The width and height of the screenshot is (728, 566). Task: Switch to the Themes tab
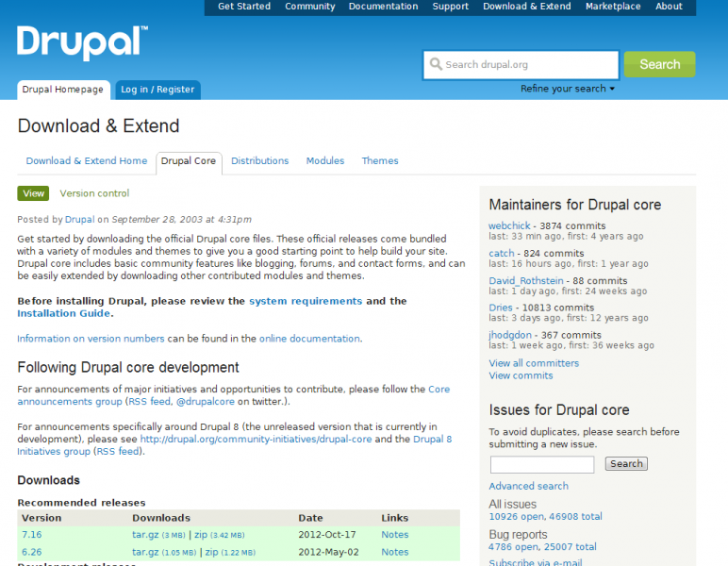(380, 160)
